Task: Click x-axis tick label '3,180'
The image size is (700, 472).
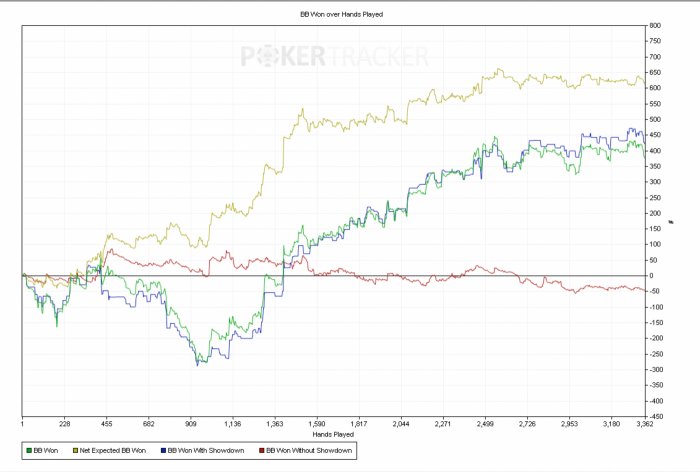Action: [611, 424]
